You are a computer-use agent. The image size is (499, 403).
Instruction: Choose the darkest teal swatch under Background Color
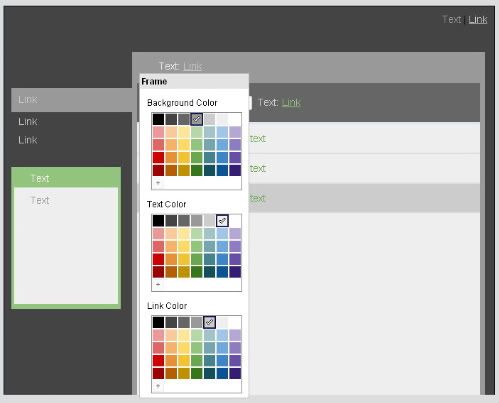pos(209,170)
